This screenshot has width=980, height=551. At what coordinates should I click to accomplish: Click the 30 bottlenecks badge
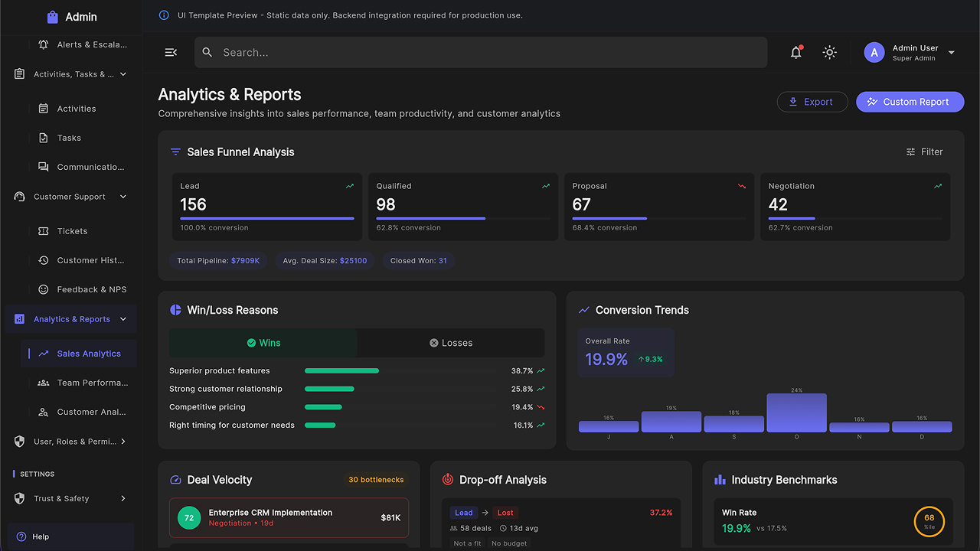coord(376,480)
